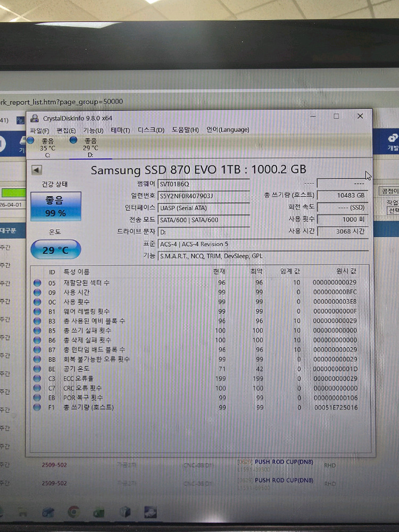Image resolution: width=399 pixels, height=532 pixels.
Task: Click the 29 °C temperature button
Action: tap(56, 250)
